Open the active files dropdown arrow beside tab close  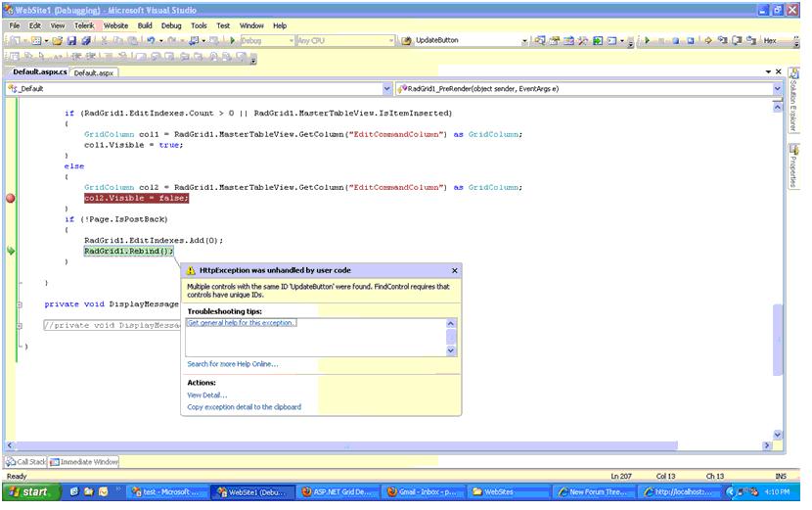[x=768, y=71]
